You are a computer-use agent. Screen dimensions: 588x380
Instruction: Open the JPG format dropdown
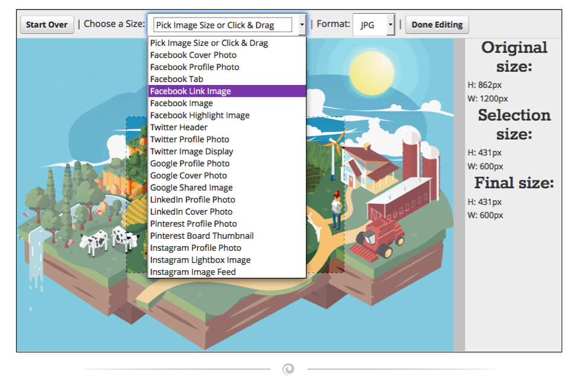pos(374,25)
